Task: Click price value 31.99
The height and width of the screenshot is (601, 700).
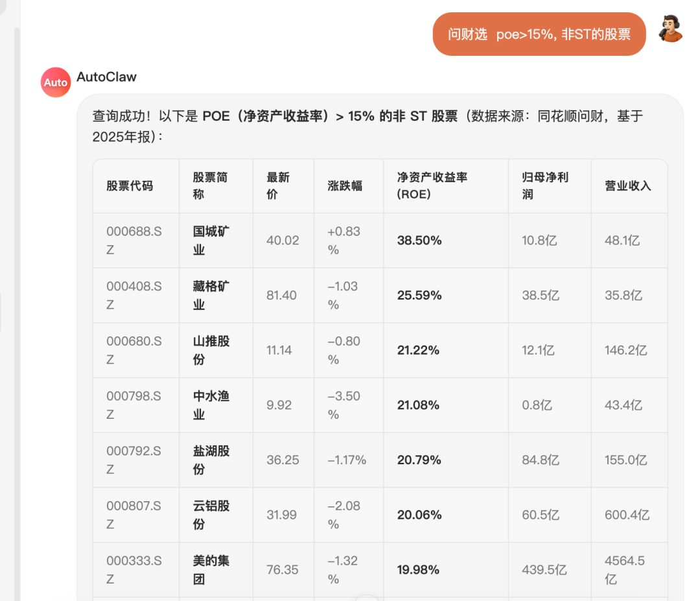Action: tap(281, 515)
